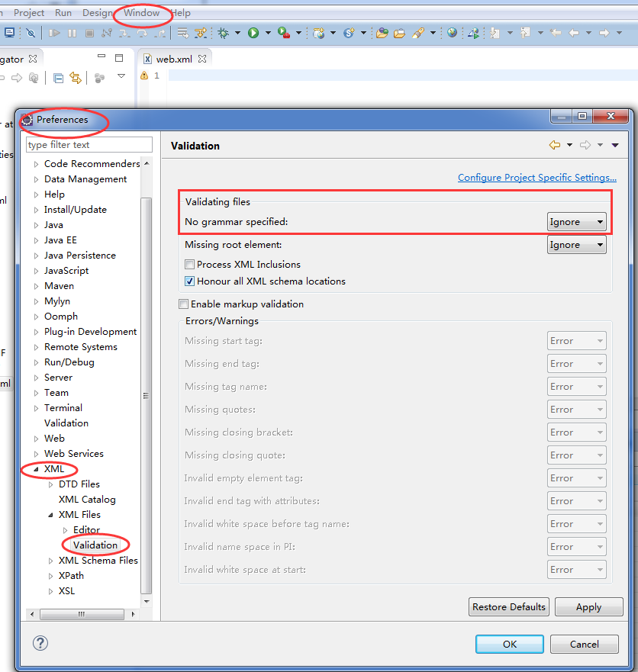Click the Resume debug icon in toolbar
The height and width of the screenshot is (672, 638).
pyautogui.click(x=54, y=33)
